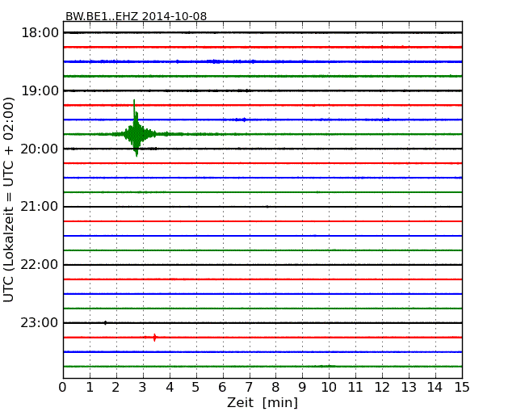Screen dimensions: 525x420
Task: Click the x-axis tick label 3
Action: pyautogui.click(x=143, y=388)
